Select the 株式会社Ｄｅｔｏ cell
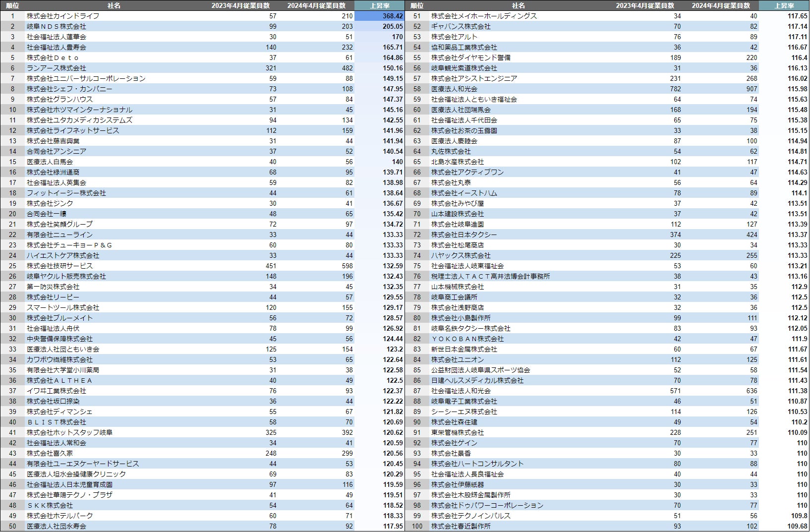This screenshot has width=810, height=532. pos(53,58)
